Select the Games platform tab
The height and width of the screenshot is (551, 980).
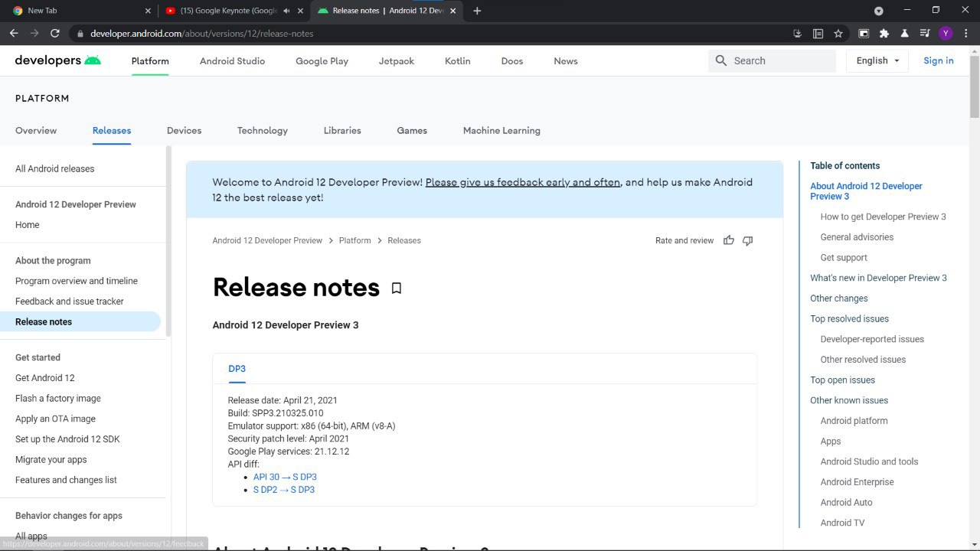(x=412, y=131)
